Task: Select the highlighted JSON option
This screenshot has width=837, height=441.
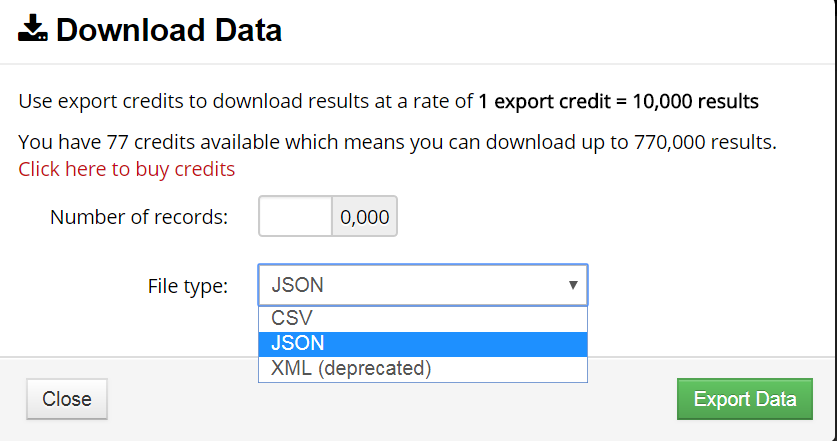Action: pyautogui.click(x=423, y=343)
